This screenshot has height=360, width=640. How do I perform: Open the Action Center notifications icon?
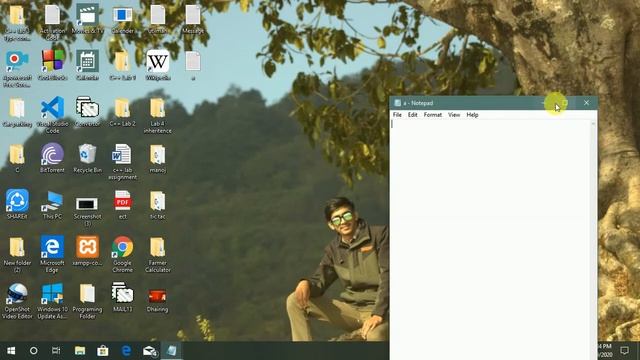[x=624, y=351]
